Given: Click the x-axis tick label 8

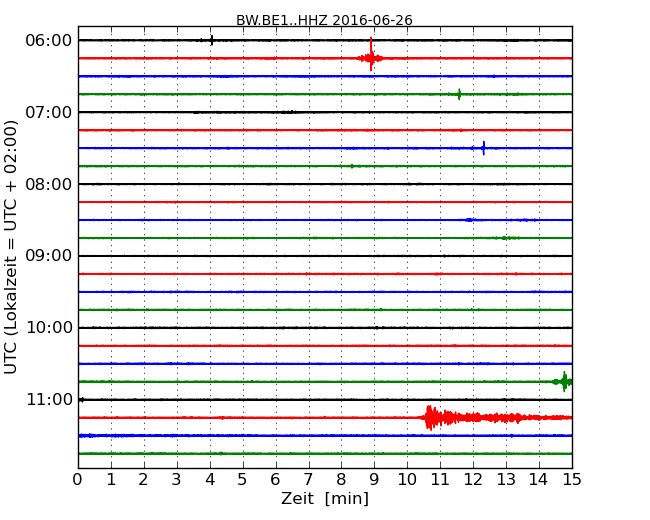Looking at the screenshot, I should click(341, 480).
